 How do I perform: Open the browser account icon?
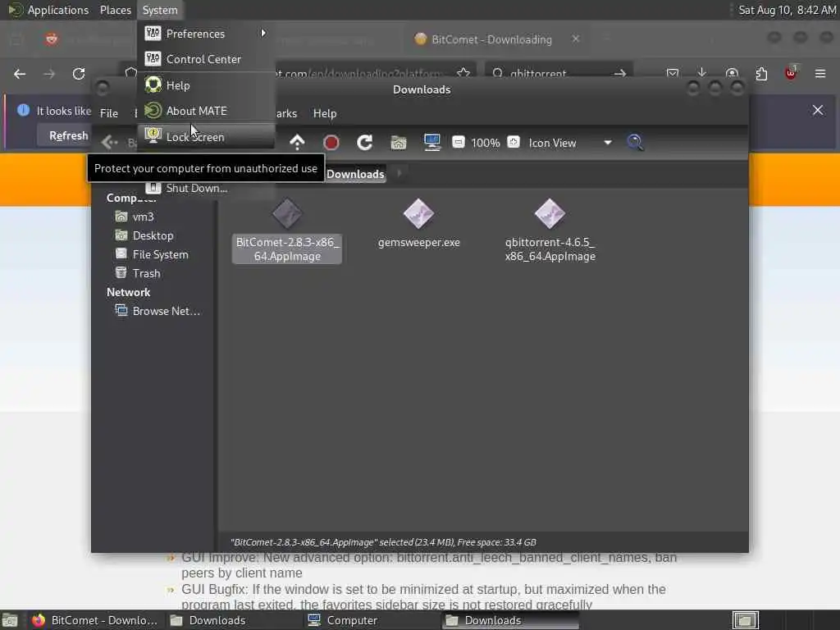[732, 73]
